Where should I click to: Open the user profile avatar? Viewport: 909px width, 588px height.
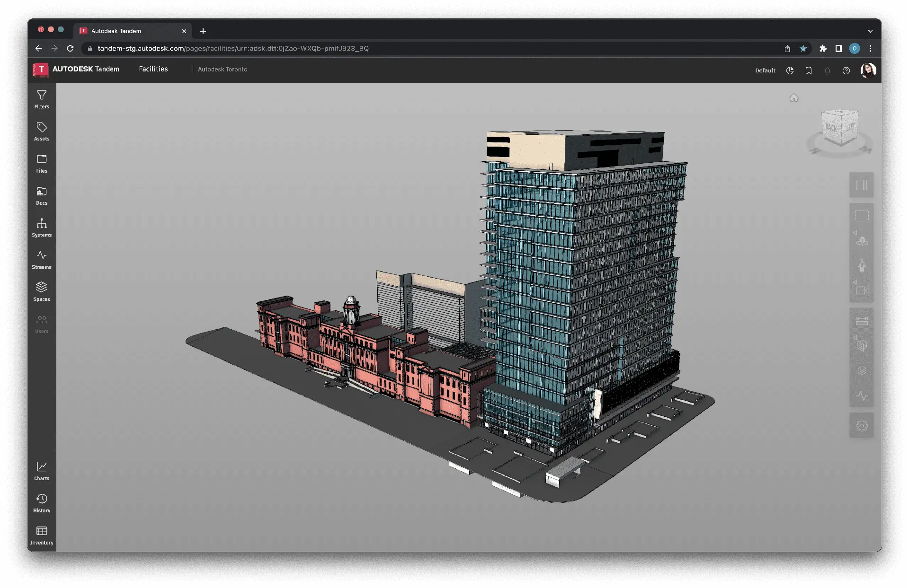click(868, 70)
